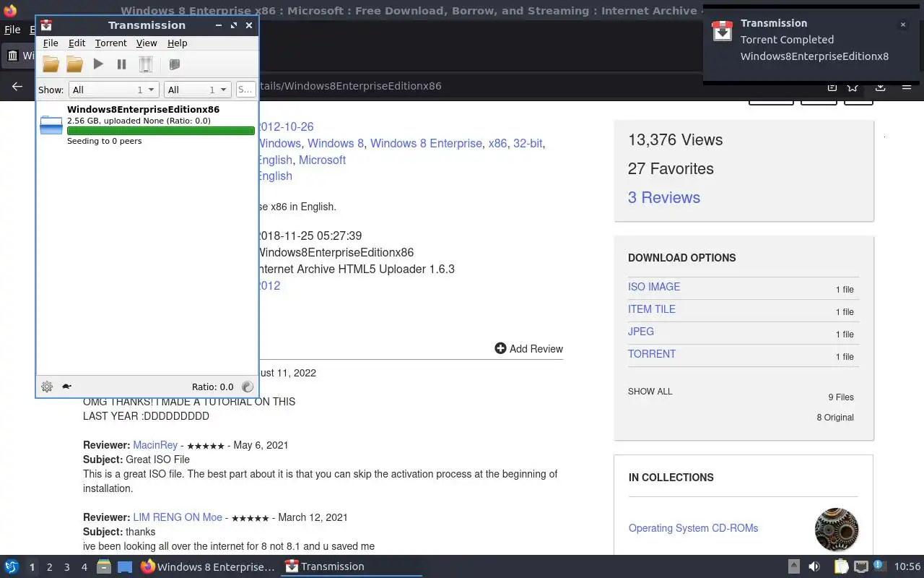Bookmark page with the star icon
924x578 pixels.
coord(853,86)
